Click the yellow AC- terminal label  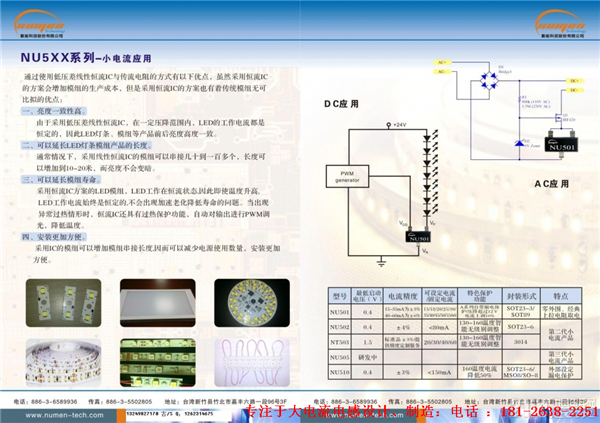[442, 72]
